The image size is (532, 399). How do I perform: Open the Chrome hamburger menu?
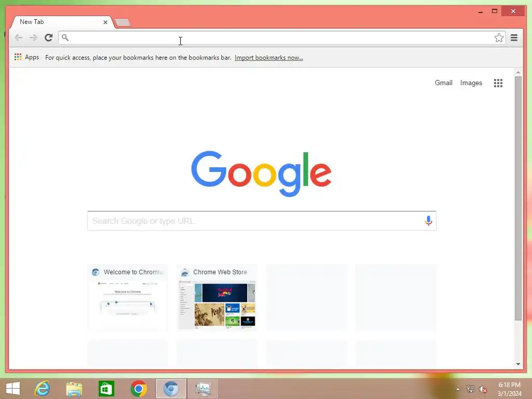(514, 37)
